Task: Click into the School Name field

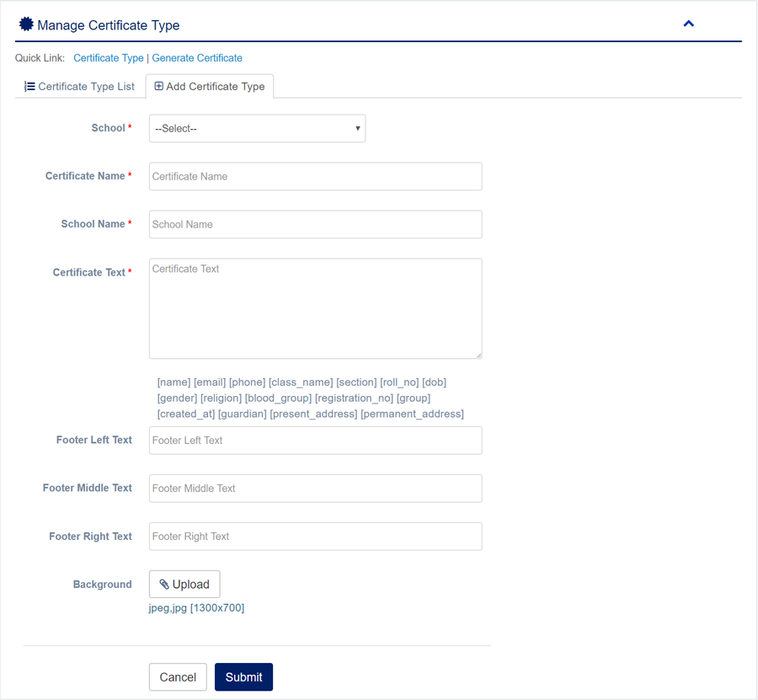Action: 315,225
